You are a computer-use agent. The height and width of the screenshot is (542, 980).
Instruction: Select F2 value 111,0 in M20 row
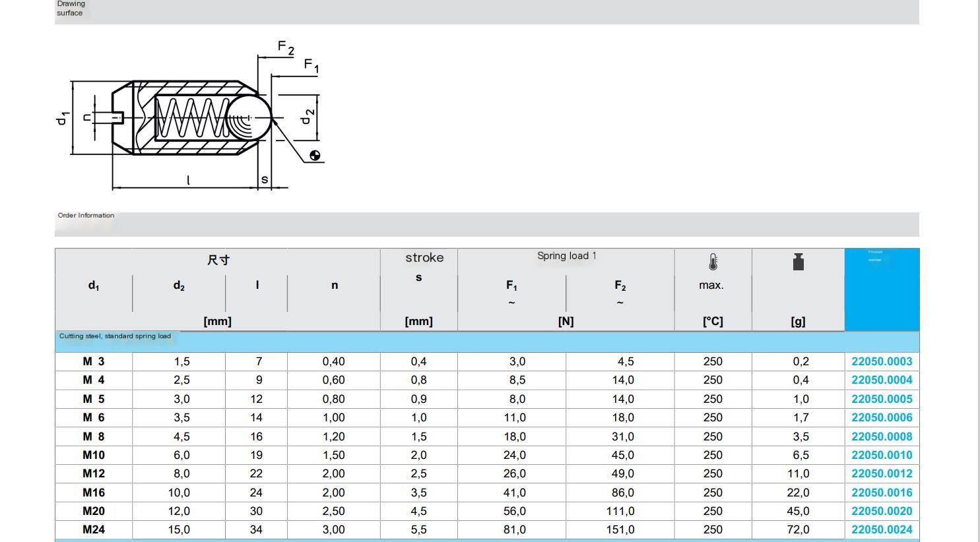pos(620,511)
